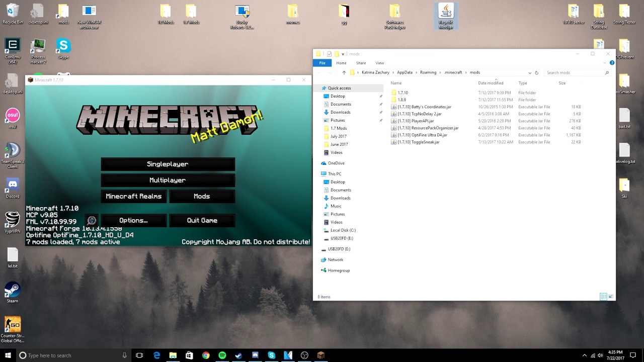Click the Roaming breadcrumb in address bar
This screenshot has width=644, height=362.
428,72
